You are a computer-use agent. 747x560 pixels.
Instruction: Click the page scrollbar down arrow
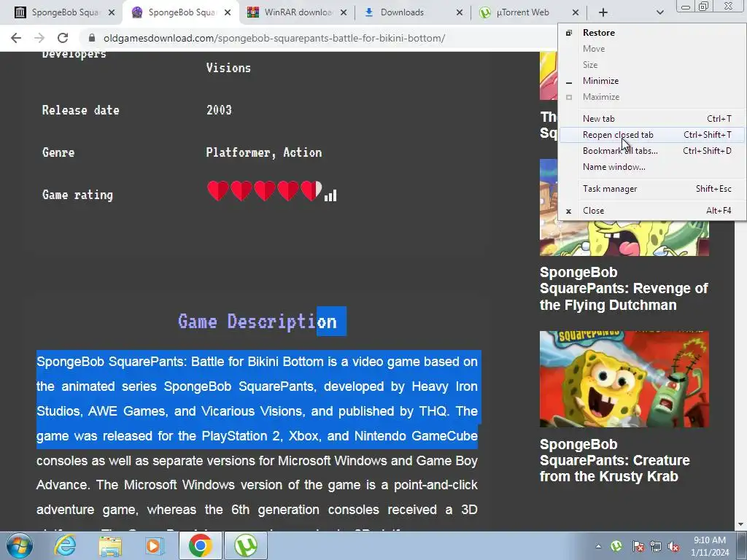740,525
